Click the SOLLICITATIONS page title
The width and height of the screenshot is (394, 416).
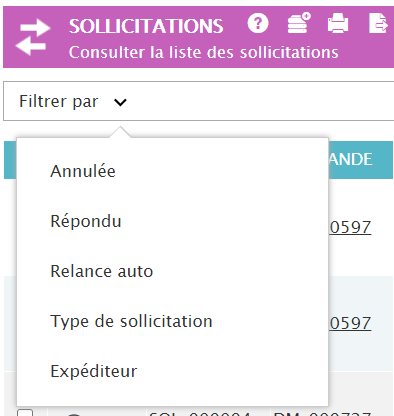tap(146, 26)
